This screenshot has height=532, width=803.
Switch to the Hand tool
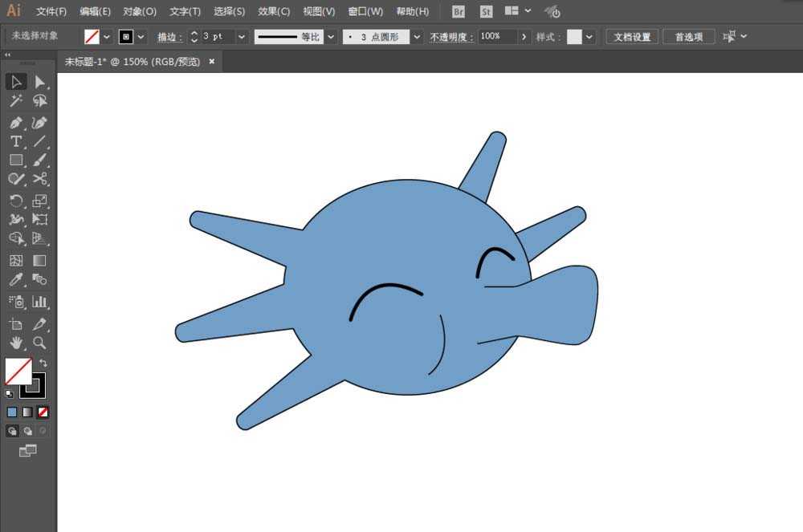click(15, 343)
